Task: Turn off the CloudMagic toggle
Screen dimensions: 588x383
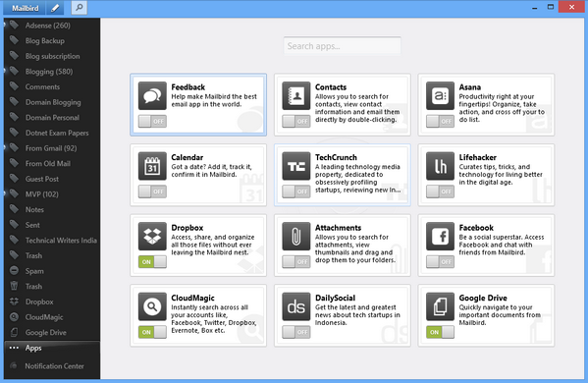Action: point(152,332)
